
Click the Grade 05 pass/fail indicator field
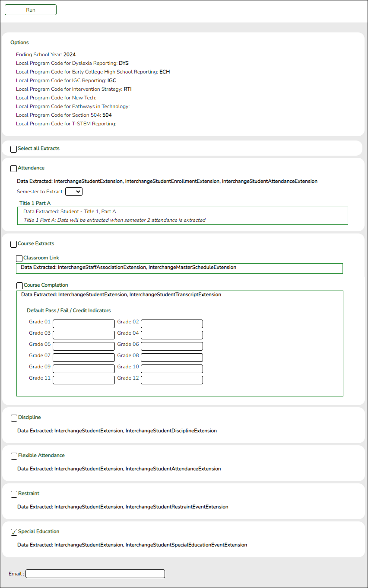[83, 346]
